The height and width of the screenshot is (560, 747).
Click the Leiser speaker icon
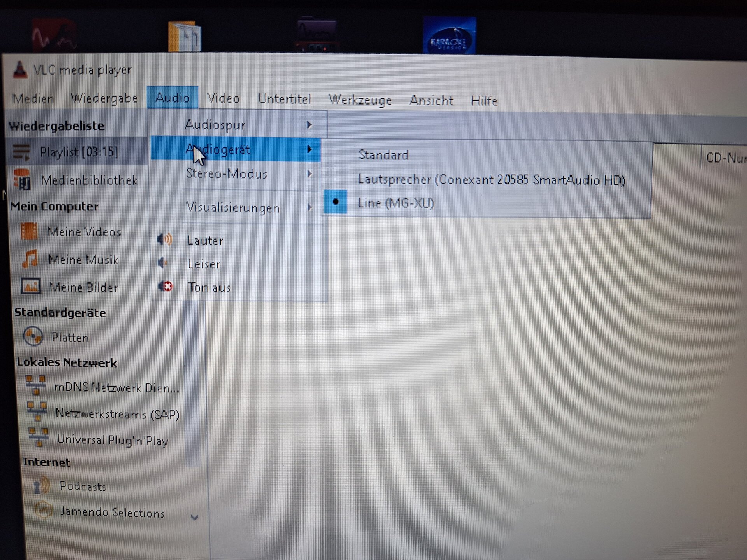[x=163, y=263]
